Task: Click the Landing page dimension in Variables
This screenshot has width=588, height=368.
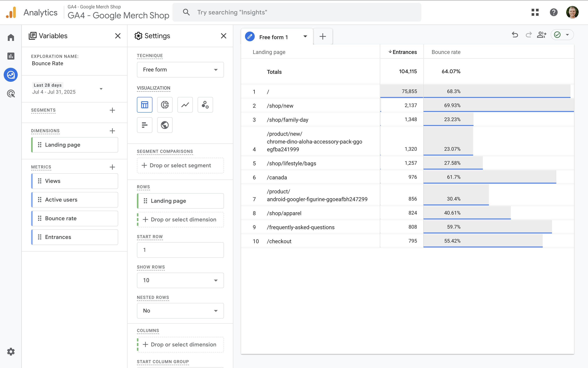Action: pyautogui.click(x=75, y=145)
